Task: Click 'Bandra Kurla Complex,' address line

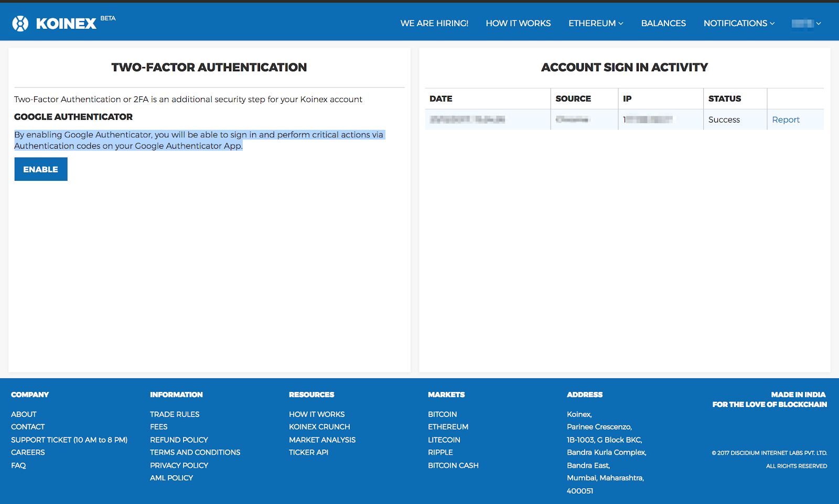Action: tap(607, 453)
